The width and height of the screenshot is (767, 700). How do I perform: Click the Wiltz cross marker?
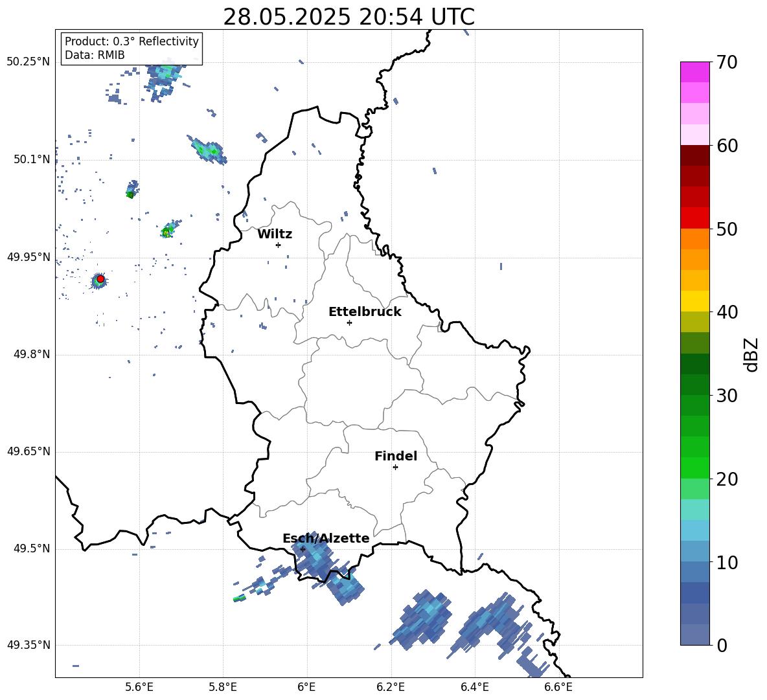click(x=279, y=245)
